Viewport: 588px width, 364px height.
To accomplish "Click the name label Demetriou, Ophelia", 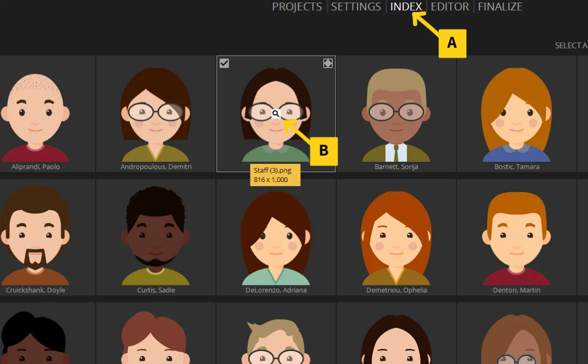I will pyautogui.click(x=396, y=290).
